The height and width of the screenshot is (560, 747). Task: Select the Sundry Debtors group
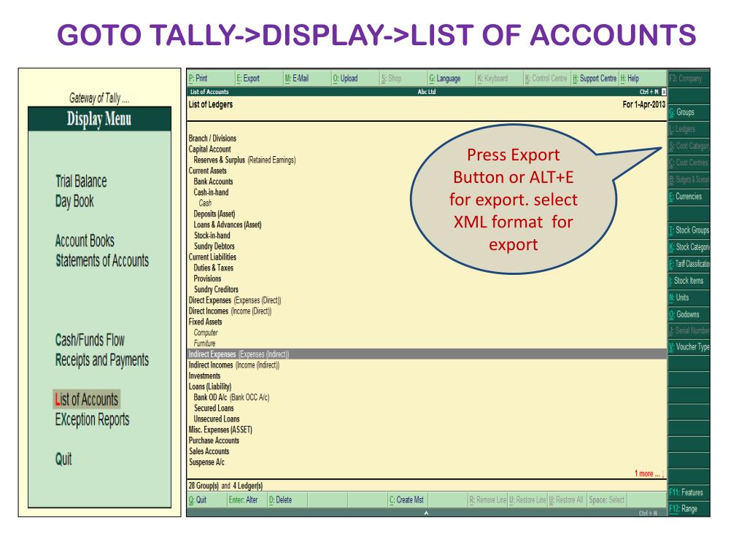214,246
